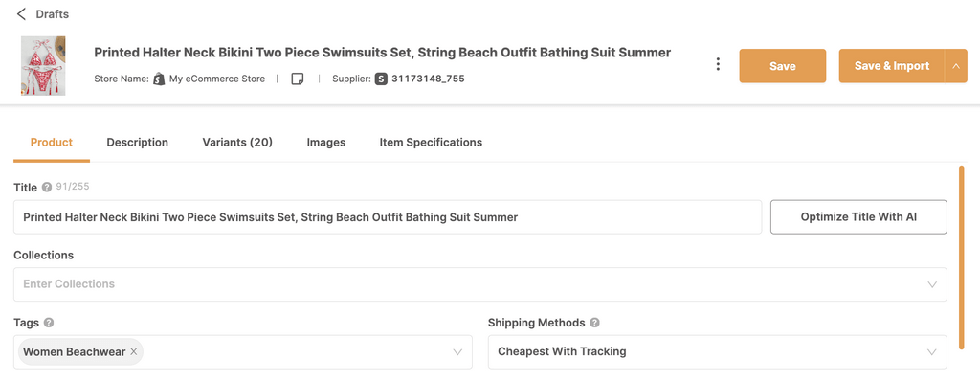The height and width of the screenshot is (382, 980).
Task: Open the Collections dropdown
Action: coord(480,284)
